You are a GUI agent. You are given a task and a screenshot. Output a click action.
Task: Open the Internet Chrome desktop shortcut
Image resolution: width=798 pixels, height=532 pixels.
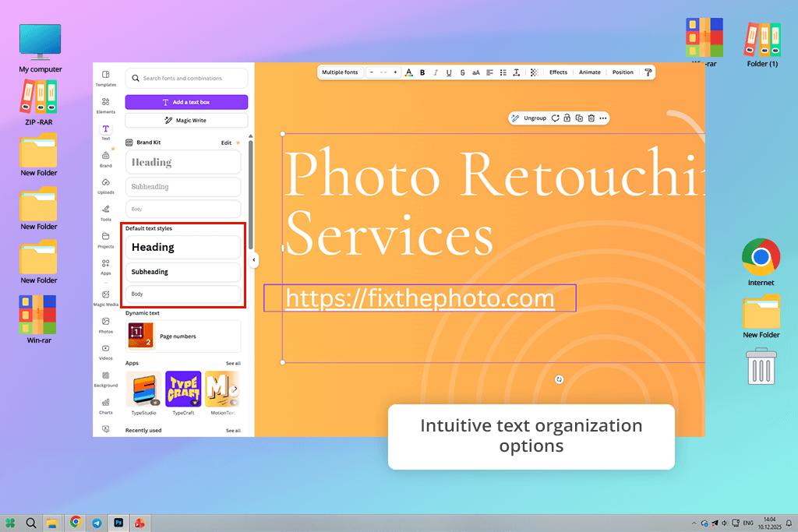click(x=761, y=262)
